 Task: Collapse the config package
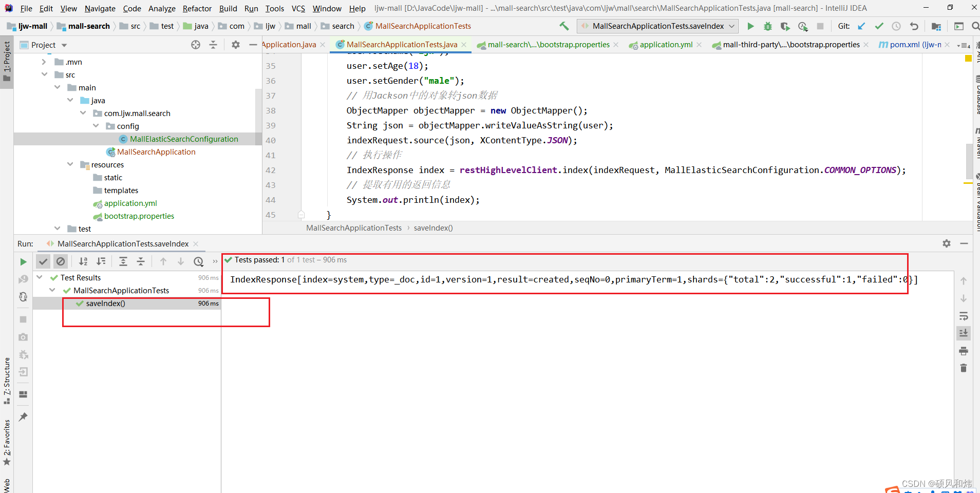(x=96, y=126)
